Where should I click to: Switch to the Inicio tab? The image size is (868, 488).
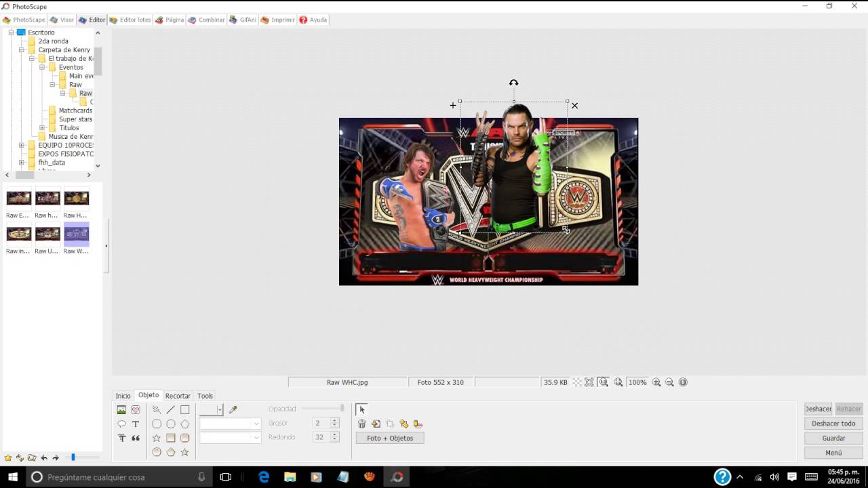pos(123,396)
